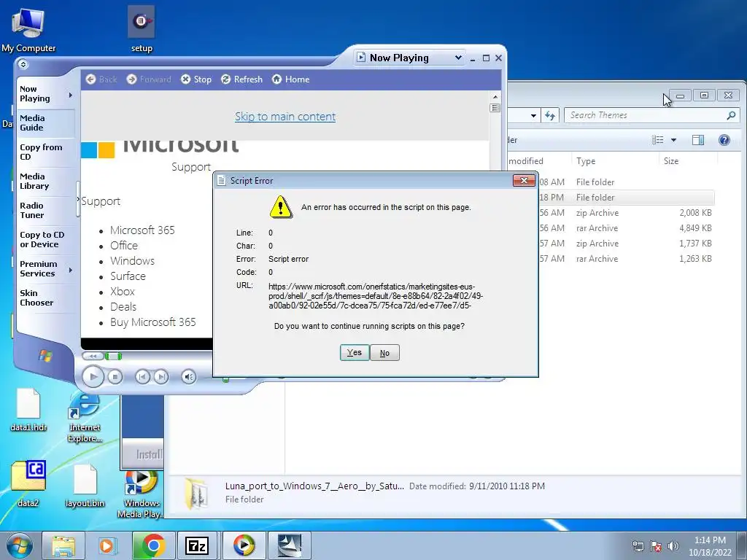Open the Radio Tuner tab
Screen dimensions: 747x560
point(46,210)
